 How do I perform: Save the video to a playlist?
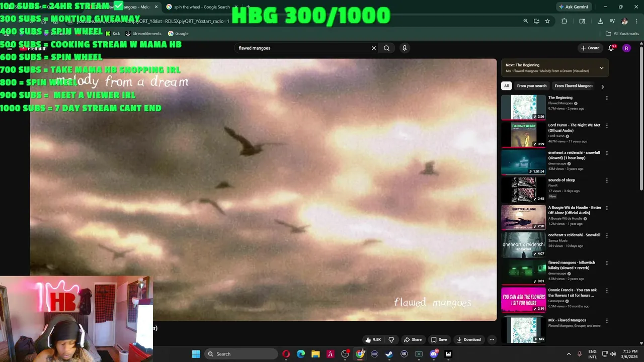click(439, 339)
